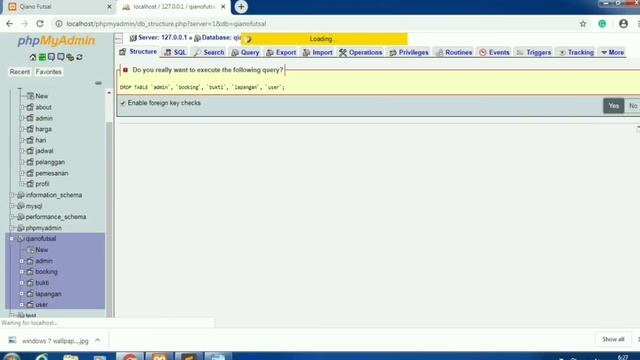This screenshot has height=360, width=640.
Task: View site information icon in address bar
Action: 59,24
